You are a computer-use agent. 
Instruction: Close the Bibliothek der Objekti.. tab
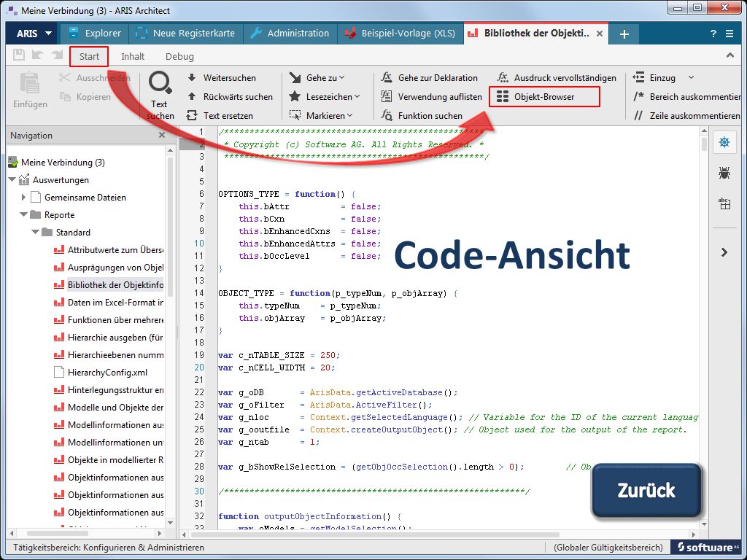click(x=600, y=34)
